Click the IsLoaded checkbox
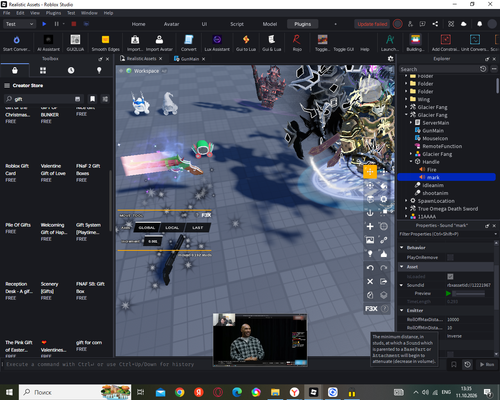Viewport: 500px width, 400px height. click(450, 276)
